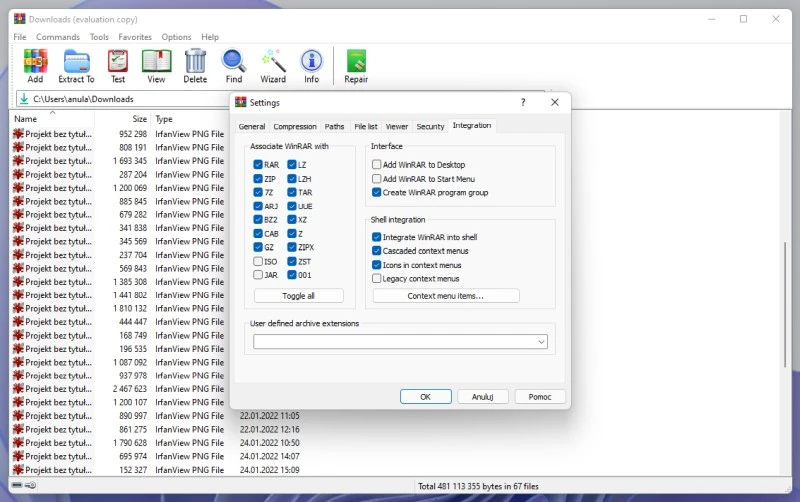Toggle Icons in context menus
800x502 pixels.
pos(377,265)
